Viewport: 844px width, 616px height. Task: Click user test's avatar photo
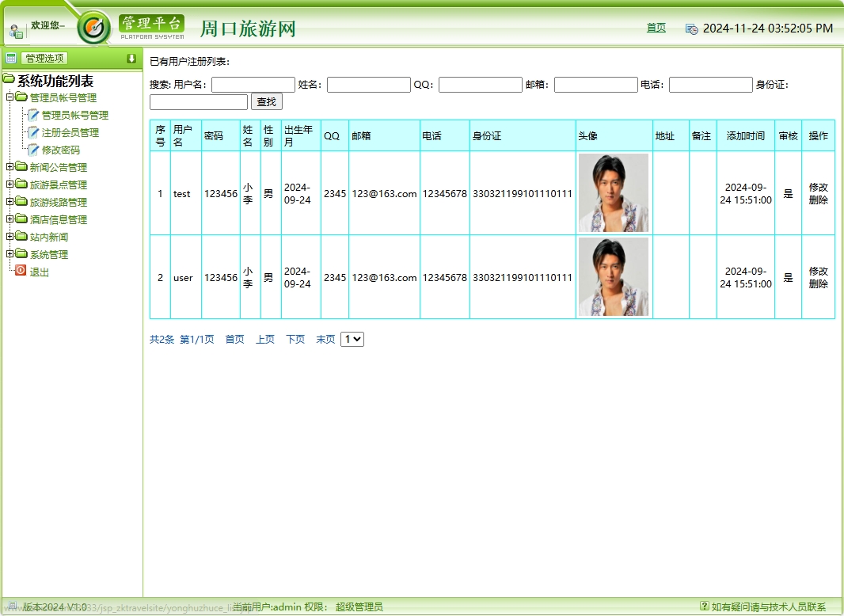[x=614, y=192]
